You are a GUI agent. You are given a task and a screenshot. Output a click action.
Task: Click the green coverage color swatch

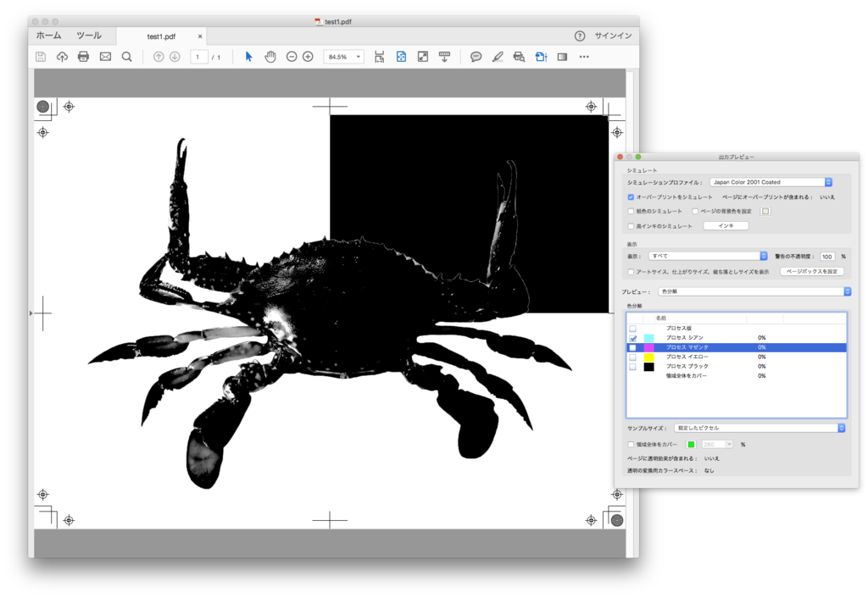[691, 444]
